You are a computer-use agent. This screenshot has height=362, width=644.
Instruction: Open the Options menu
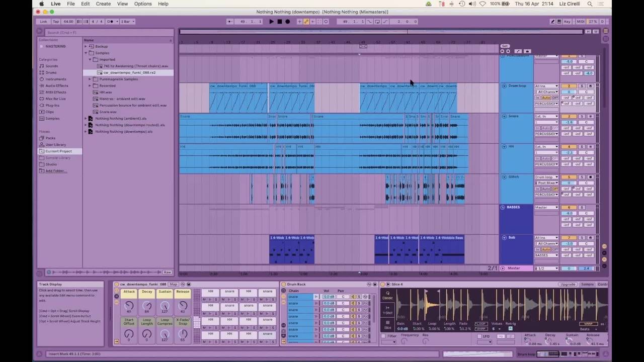[x=142, y=4]
